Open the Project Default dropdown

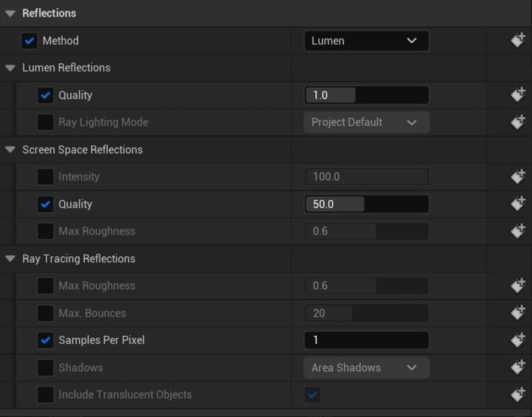tap(366, 122)
